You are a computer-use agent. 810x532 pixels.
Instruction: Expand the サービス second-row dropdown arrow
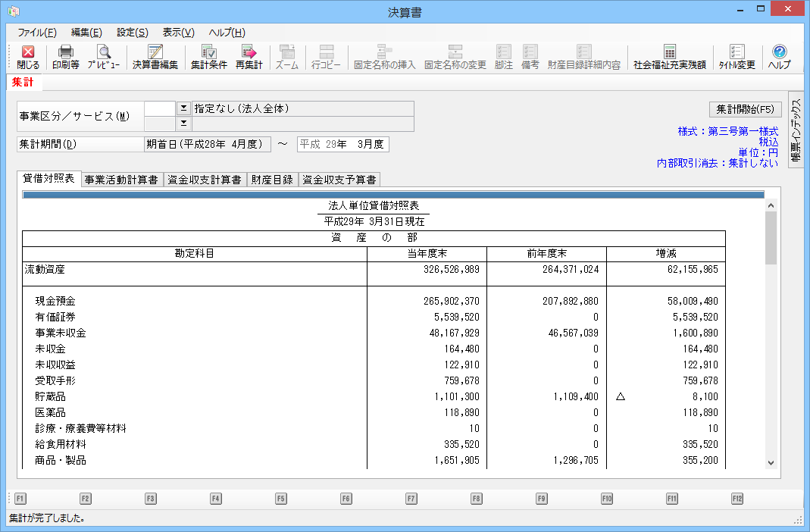(183, 124)
